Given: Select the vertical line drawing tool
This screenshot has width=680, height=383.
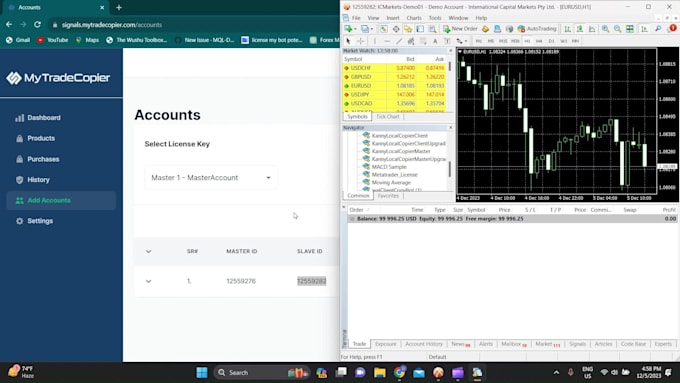Looking at the screenshot, I should click(375, 41).
